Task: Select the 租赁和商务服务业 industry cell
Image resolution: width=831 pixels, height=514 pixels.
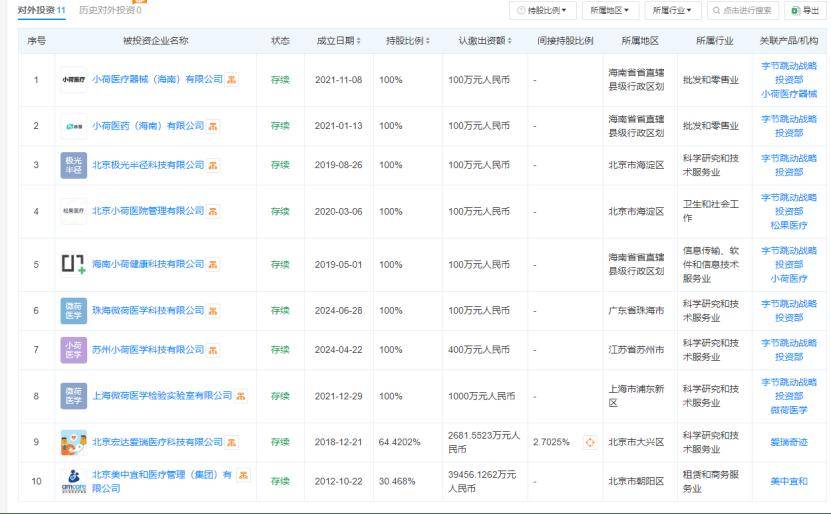Action: 711,481
